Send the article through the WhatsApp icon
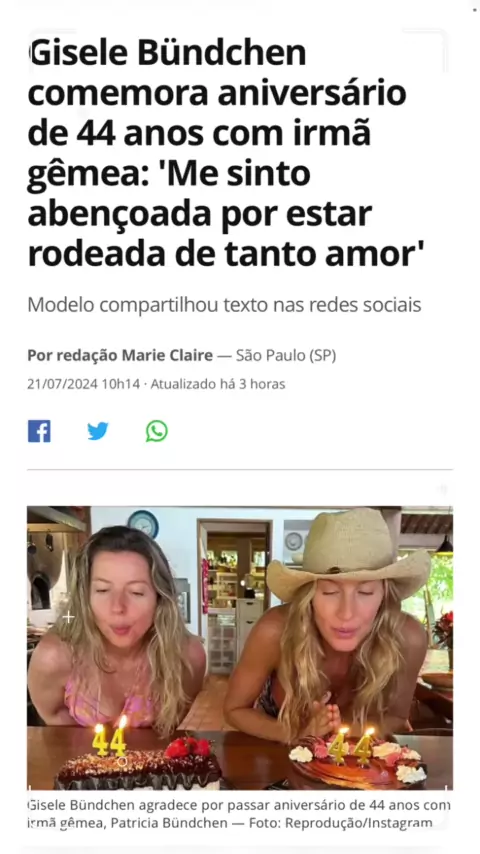The height and width of the screenshot is (854, 480). [156, 431]
